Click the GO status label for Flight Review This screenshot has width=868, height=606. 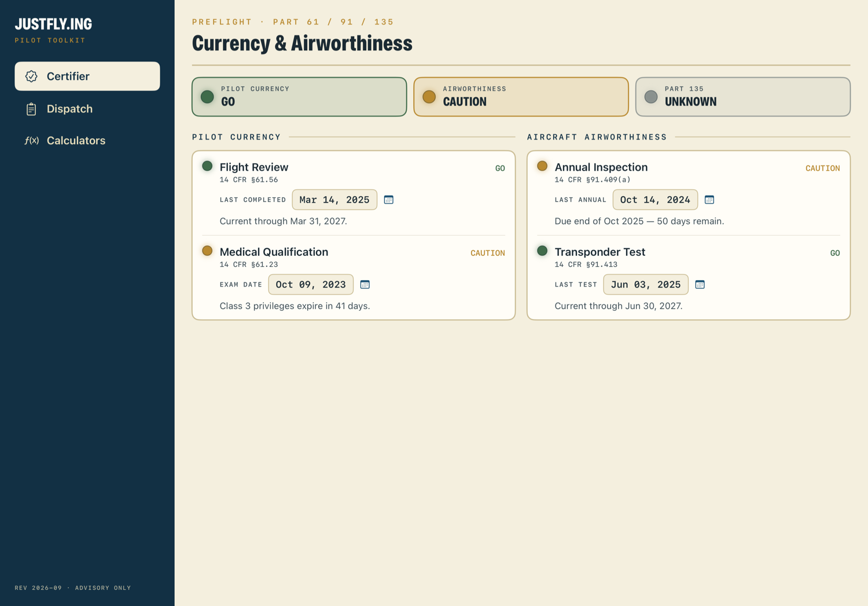[x=500, y=168]
